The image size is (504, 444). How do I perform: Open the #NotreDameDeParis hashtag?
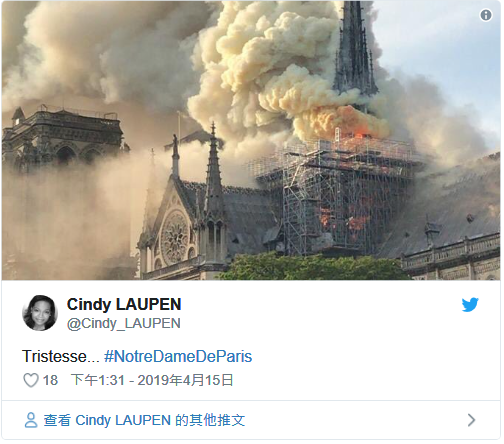click(179, 358)
